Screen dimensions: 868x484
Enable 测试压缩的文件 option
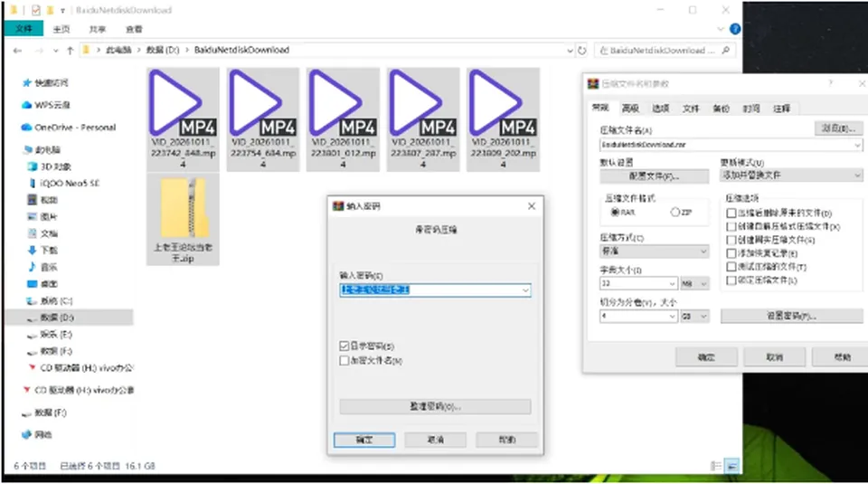(731, 267)
